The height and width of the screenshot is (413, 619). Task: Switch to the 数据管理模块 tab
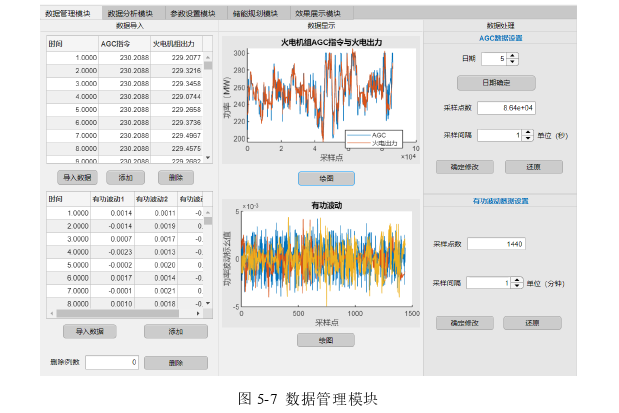70,13
